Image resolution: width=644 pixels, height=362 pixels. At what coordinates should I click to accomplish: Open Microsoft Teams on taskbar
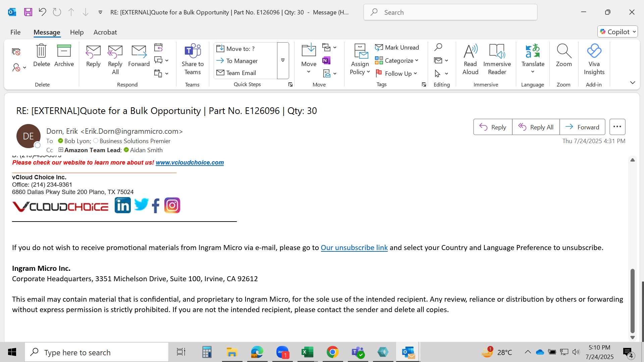point(358,352)
